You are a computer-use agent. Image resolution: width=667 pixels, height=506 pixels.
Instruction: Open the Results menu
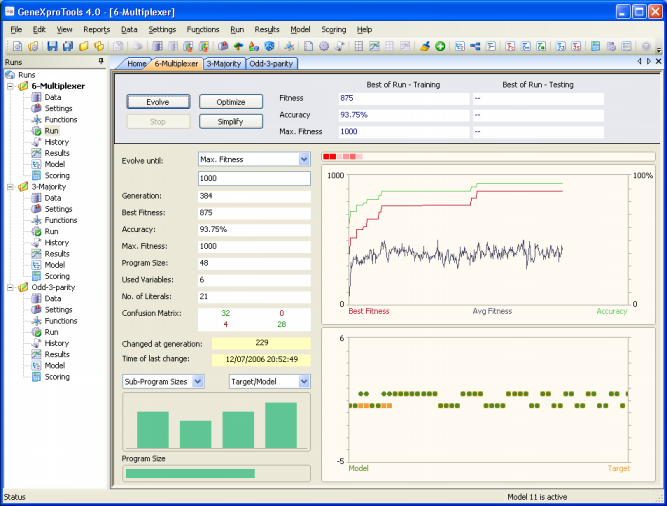[x=267, y=29]
